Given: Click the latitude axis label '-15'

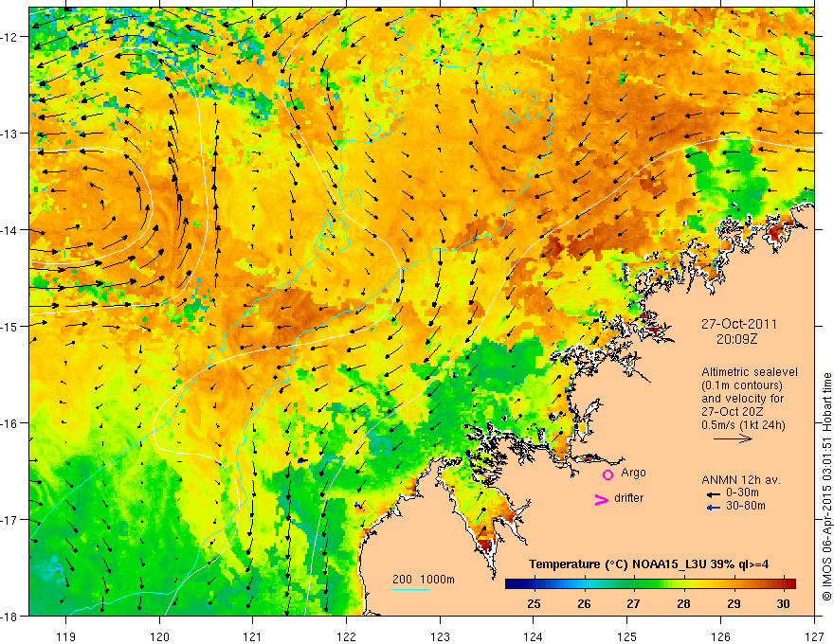Looking at the screenshot, I should 9,326.
